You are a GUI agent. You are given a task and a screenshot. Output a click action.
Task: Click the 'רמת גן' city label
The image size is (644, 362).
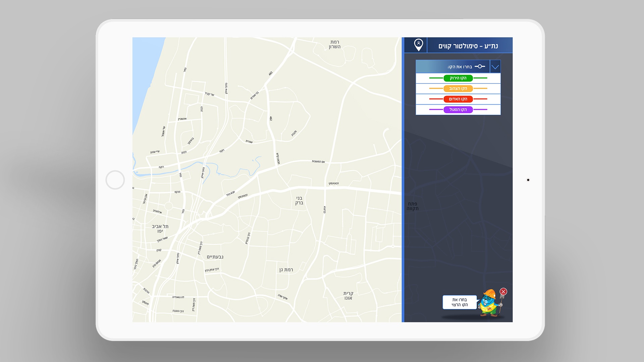[x=286, y=270]
